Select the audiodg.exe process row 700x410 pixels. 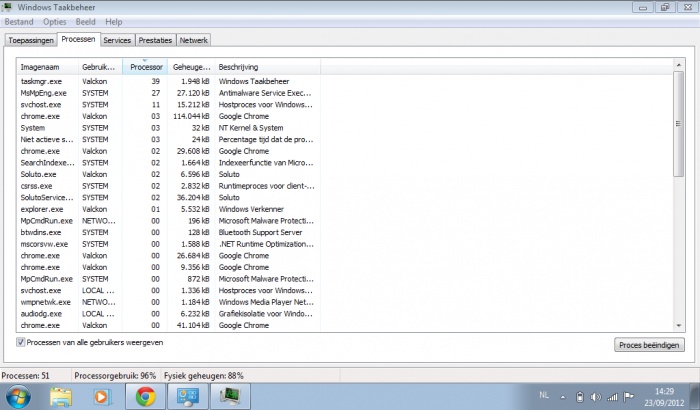point(168,314)
